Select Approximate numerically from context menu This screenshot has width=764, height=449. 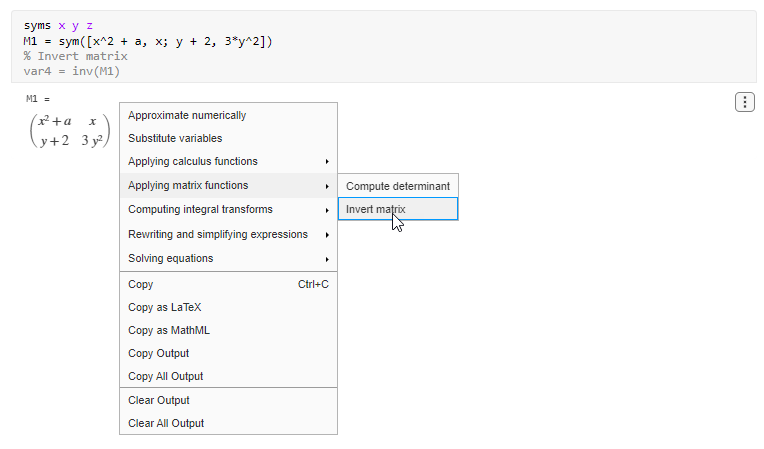[187, 115]
